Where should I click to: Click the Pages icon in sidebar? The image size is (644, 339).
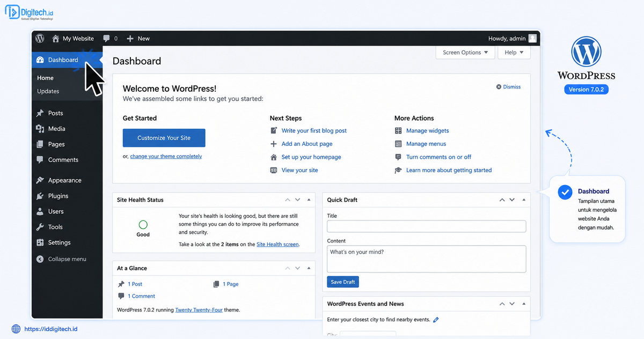(x=40, y=144)
